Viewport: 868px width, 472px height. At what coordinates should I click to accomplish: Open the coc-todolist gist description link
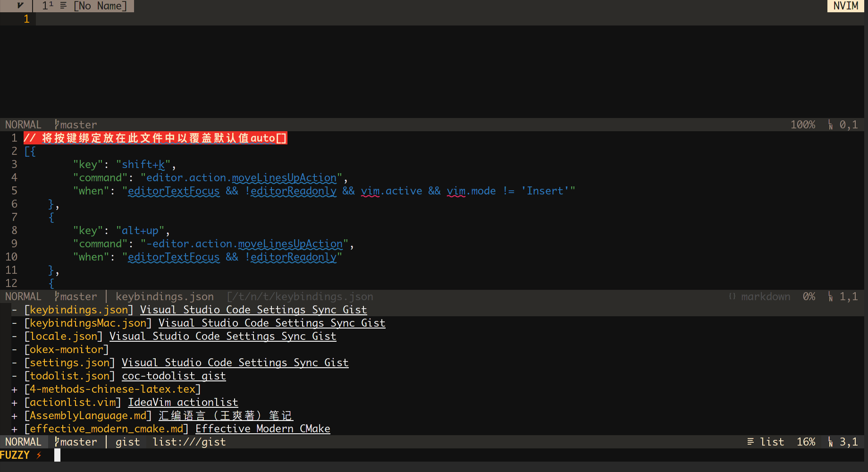pos(174,376)
